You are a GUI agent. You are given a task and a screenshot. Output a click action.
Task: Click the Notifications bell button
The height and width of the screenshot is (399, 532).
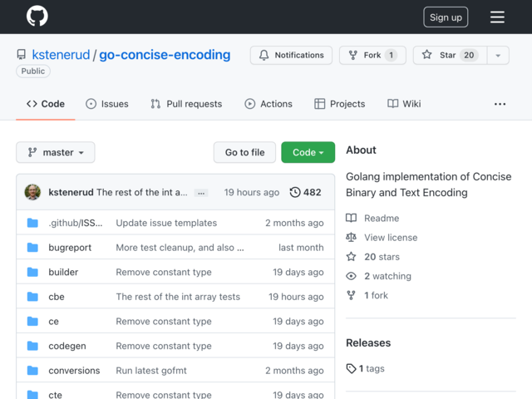[x=291, y=56]
